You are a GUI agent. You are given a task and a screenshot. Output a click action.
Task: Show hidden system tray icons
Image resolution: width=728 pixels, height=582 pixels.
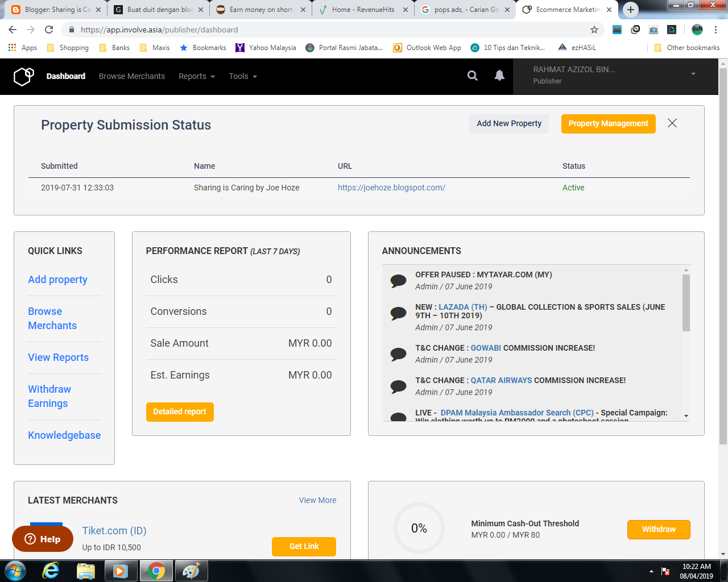click(651, 571)
